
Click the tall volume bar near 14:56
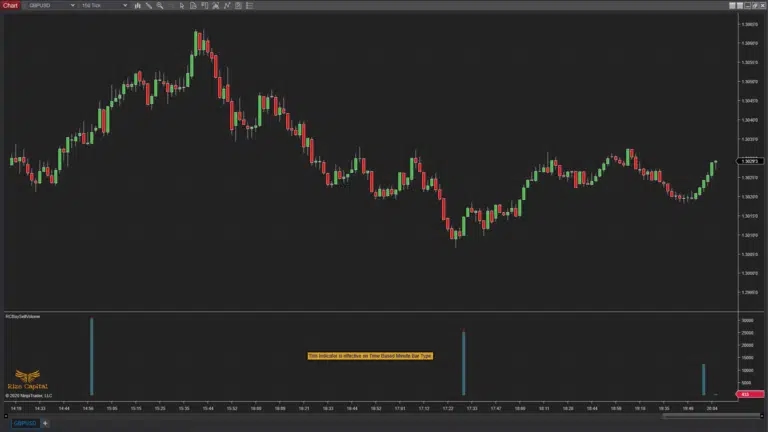click(91, 356)
